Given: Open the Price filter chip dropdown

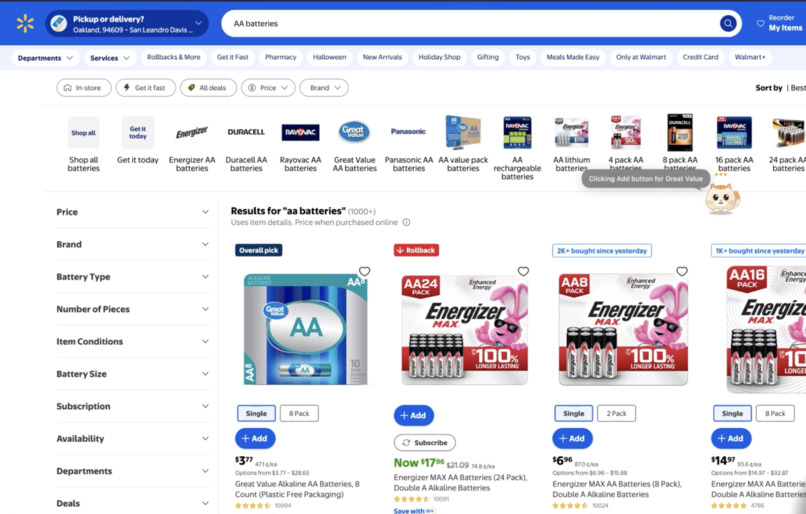Looking at the screenshot, I should [x=268, y=88].
